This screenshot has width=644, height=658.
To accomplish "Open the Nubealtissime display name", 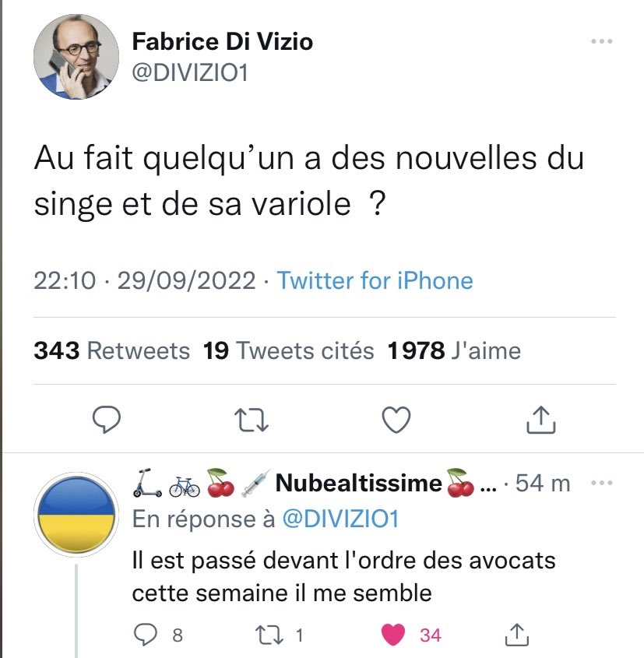I will pyautogui.click(x=358, y=483).
